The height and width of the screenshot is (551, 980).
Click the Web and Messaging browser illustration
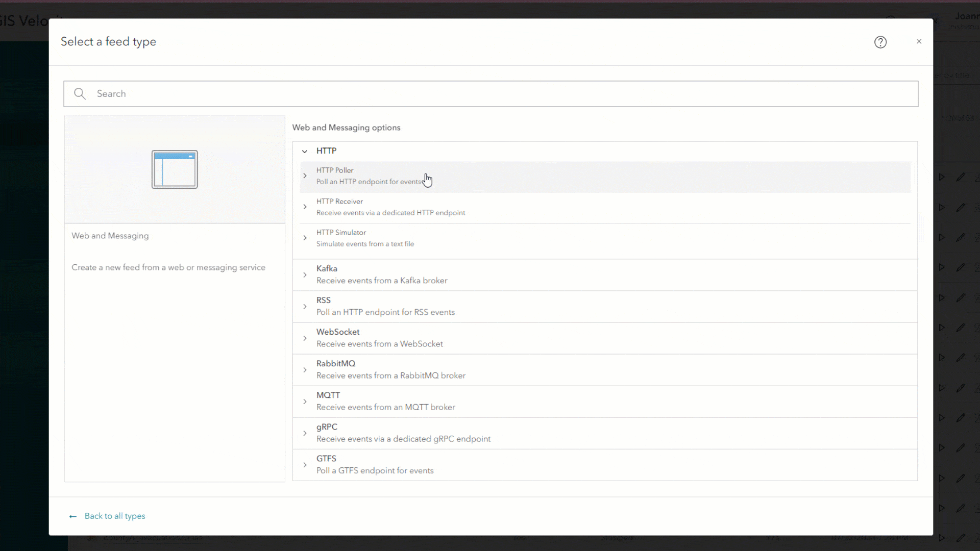pos(174,169)
